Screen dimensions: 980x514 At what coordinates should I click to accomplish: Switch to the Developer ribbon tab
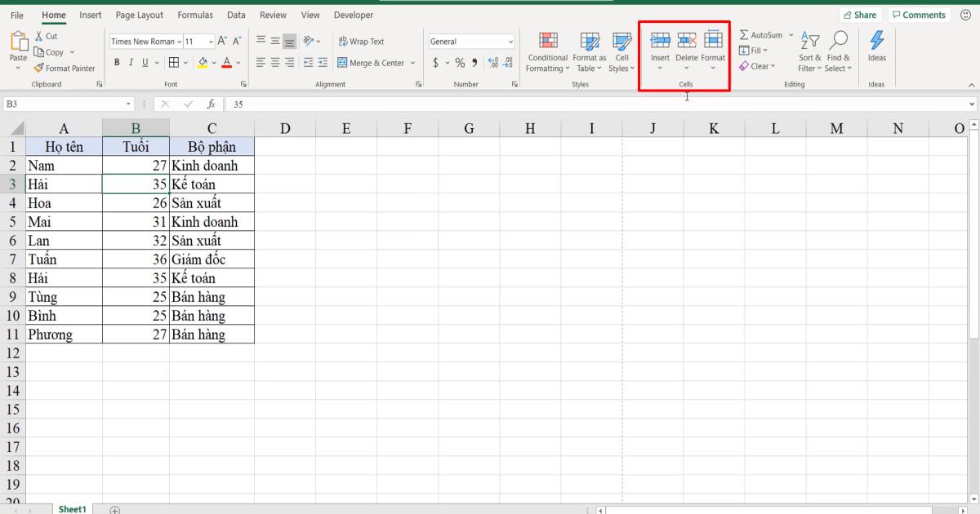click(x=353, y=15)
